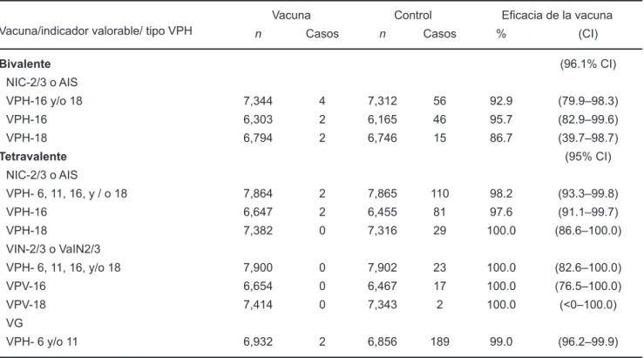Click the Bivalente section heading
The height and width of the screenshot is (358, 644).
click(25, 64)
